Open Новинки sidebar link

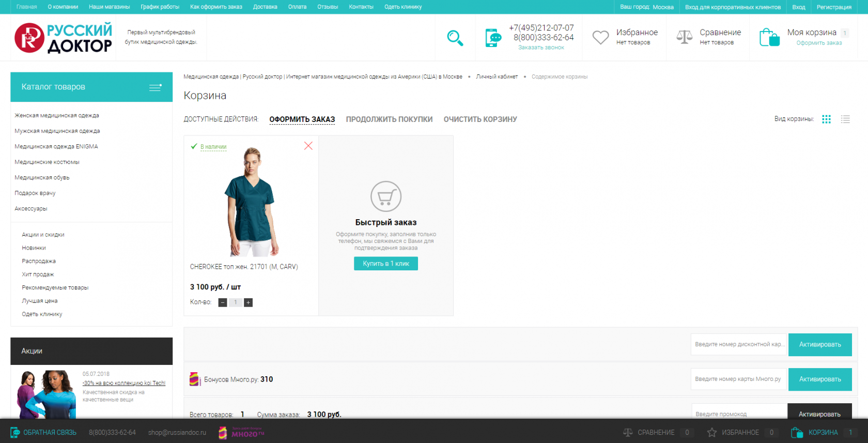click(x=34, y=248)
